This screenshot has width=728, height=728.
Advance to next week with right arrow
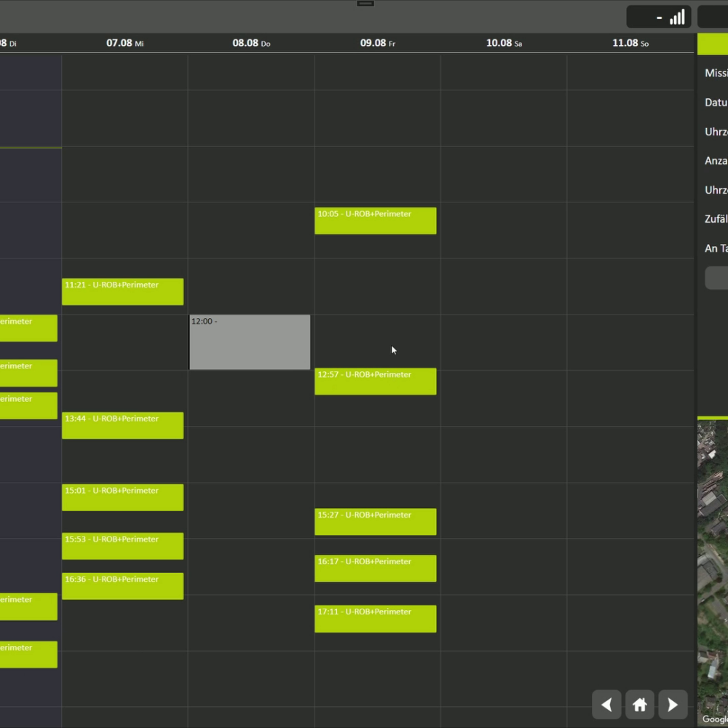(673, 704)
